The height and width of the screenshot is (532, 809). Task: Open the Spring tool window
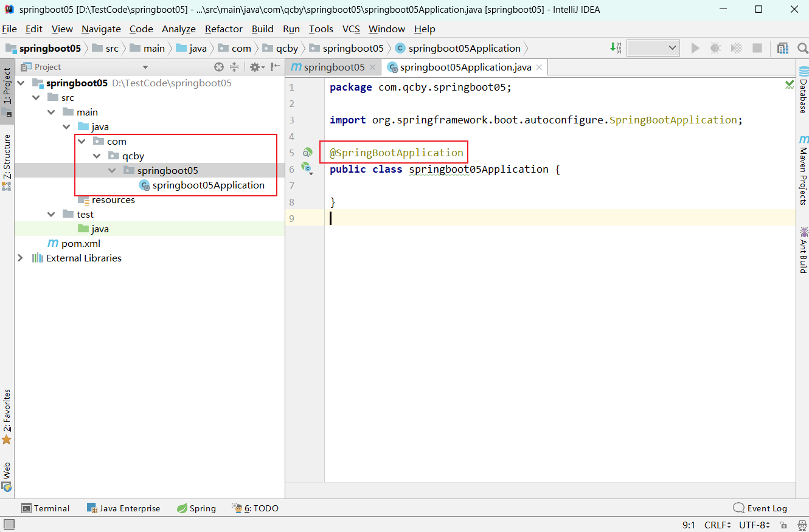click(x=196, y=508)
